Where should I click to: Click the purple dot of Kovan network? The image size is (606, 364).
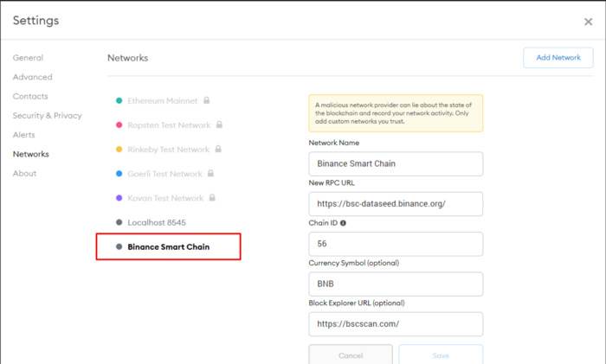point(119,198)
